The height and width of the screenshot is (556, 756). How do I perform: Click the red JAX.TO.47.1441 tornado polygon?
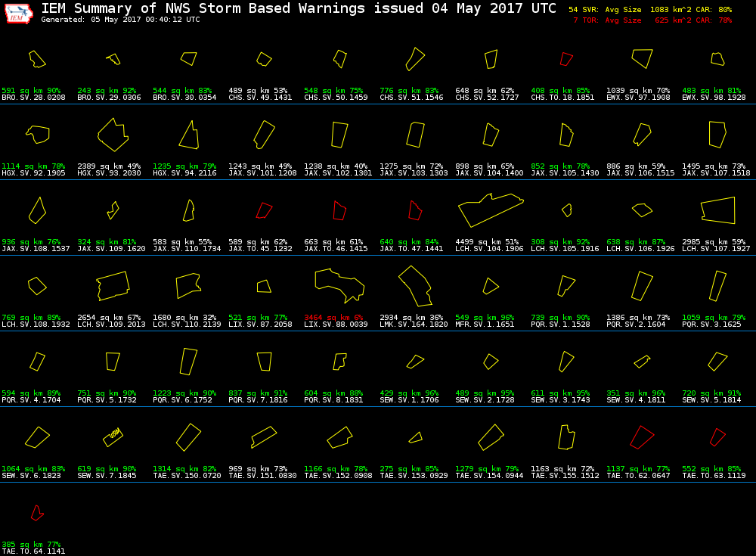(415, 210)
